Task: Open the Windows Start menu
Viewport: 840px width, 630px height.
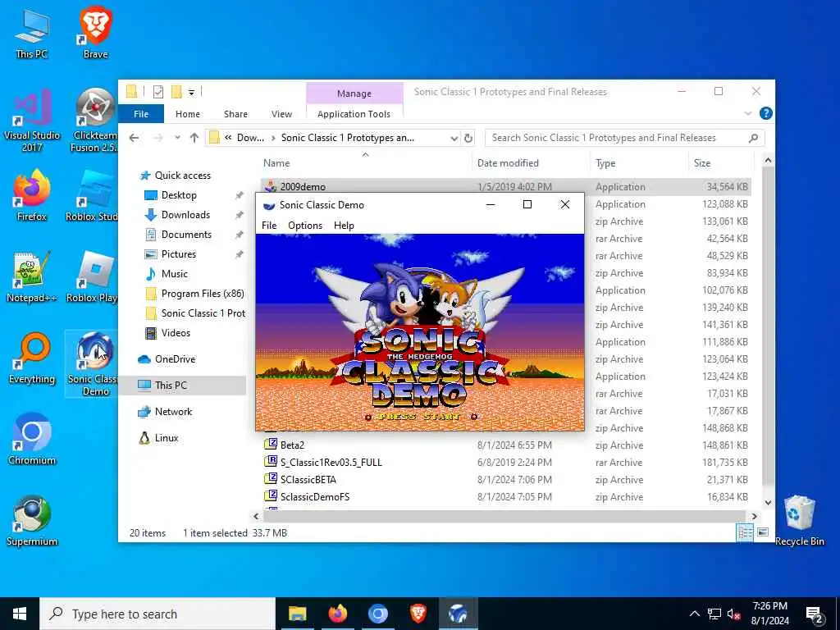Action: (20, 614)
